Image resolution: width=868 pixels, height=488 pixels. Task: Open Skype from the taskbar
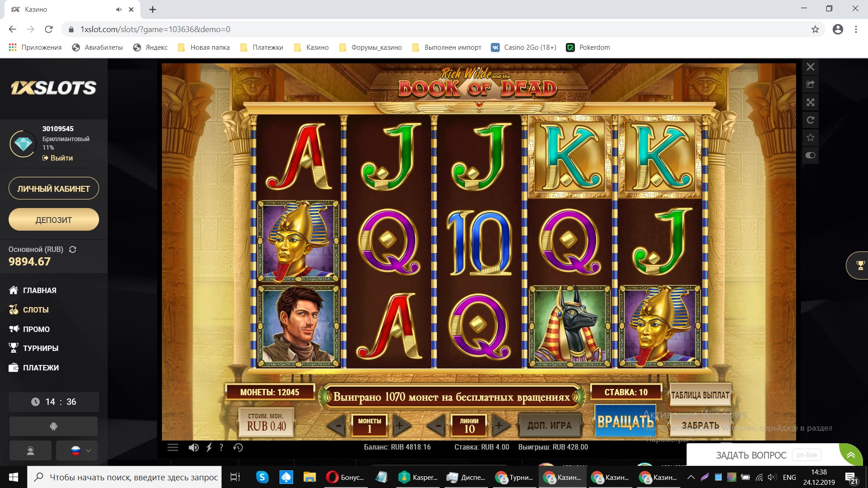point(262,477)
